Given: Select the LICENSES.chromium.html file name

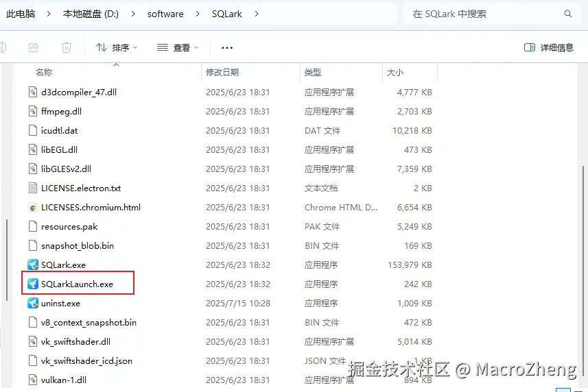Looking at the screenshot, I should click(91, 208).
